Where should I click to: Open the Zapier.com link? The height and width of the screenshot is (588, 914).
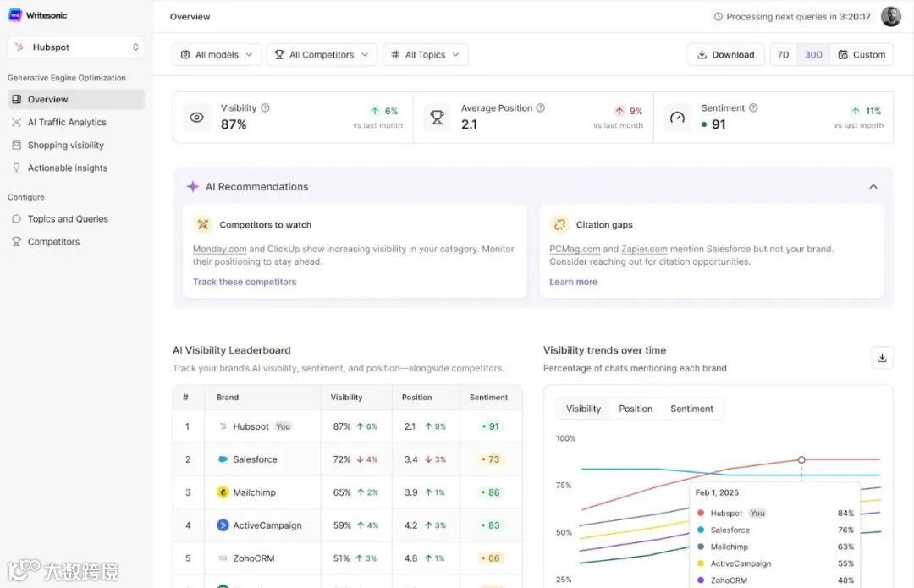click(644, 249)
